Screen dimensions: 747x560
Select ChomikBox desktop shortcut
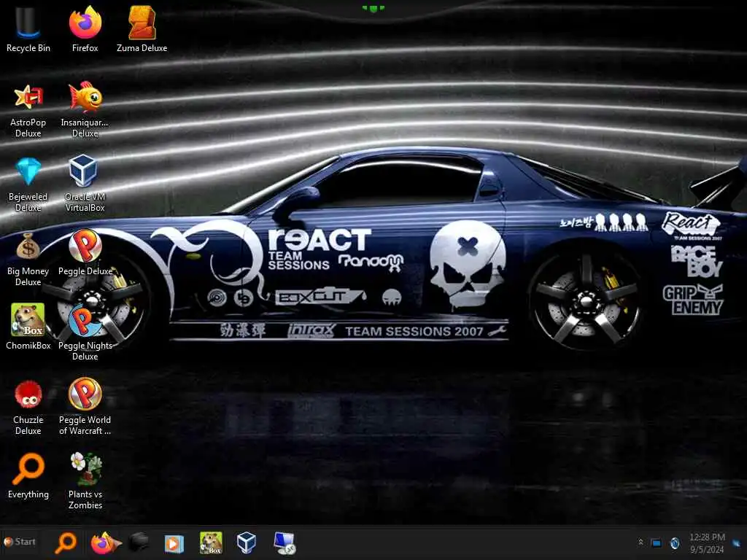tap(28, 327)
